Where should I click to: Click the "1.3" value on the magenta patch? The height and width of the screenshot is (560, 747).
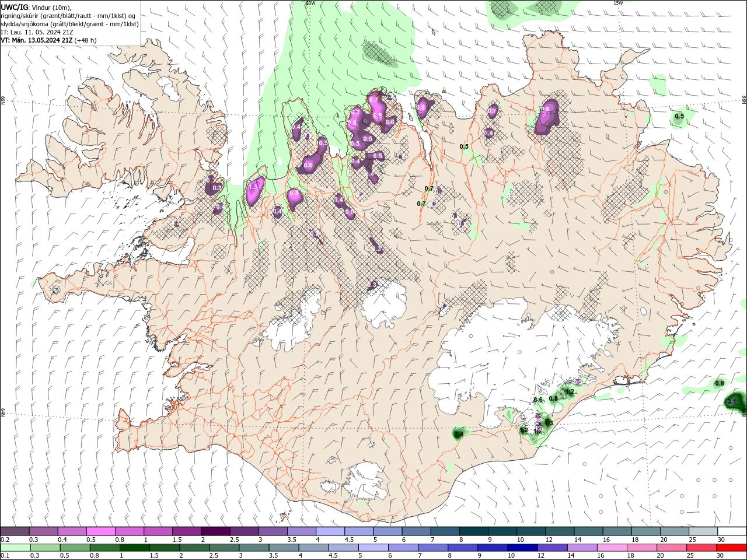[x=253, y=187]
